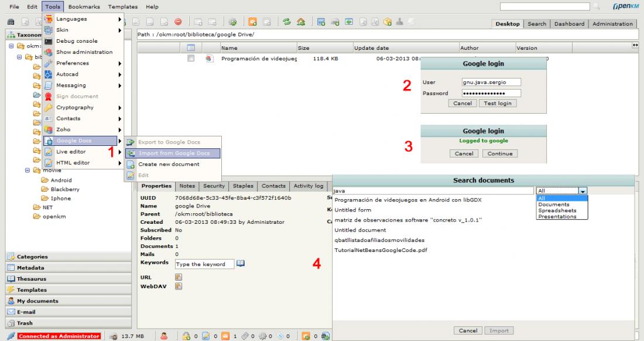Expand the Trash panel
644x341 pixels.
point(68,323)
